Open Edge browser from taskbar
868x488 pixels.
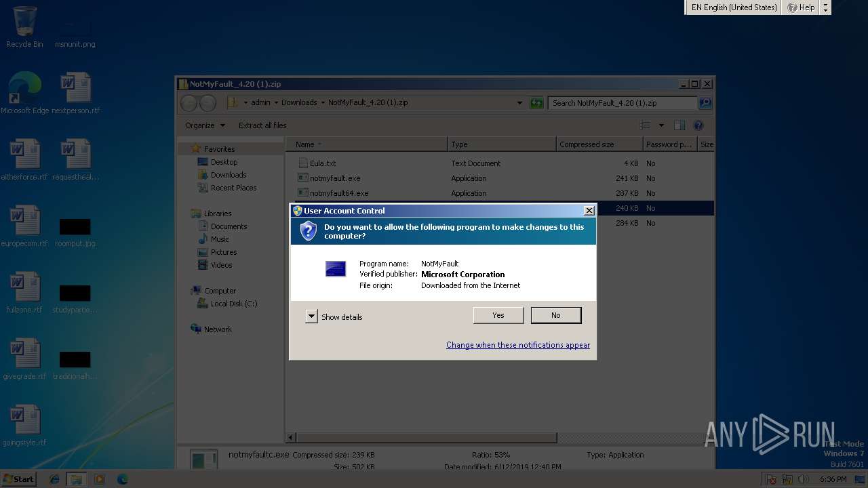pos(122,479)
